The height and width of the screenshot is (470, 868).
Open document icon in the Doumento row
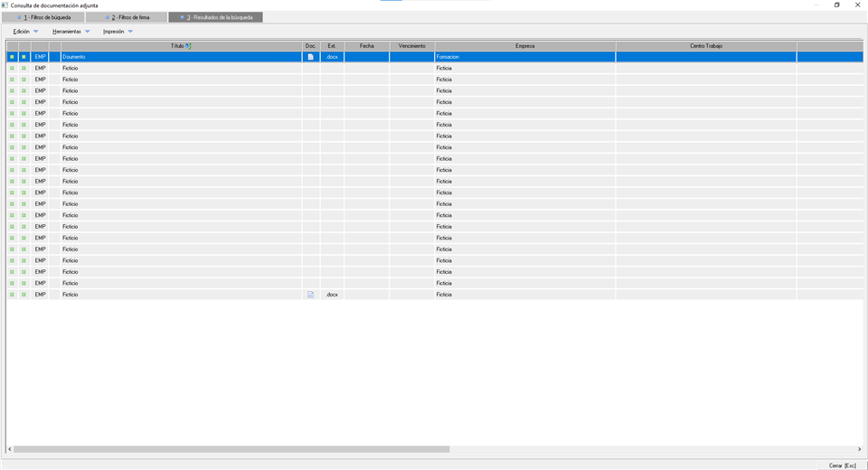(310, 57)
